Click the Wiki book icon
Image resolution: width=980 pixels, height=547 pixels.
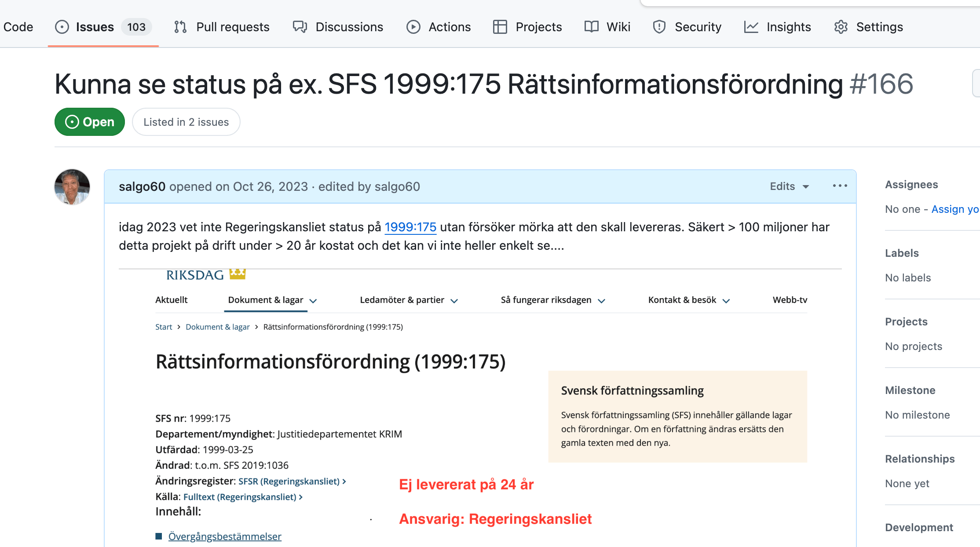(592, 27)
